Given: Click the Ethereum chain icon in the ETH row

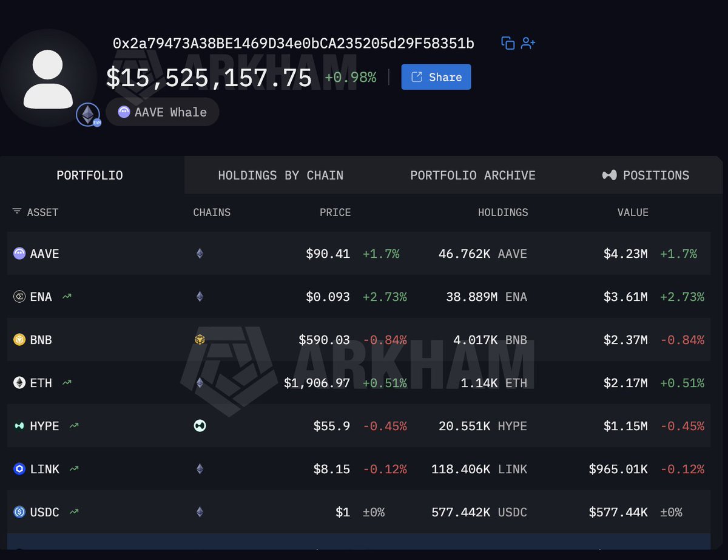Looking at the screenshot, I should point(200,383).
